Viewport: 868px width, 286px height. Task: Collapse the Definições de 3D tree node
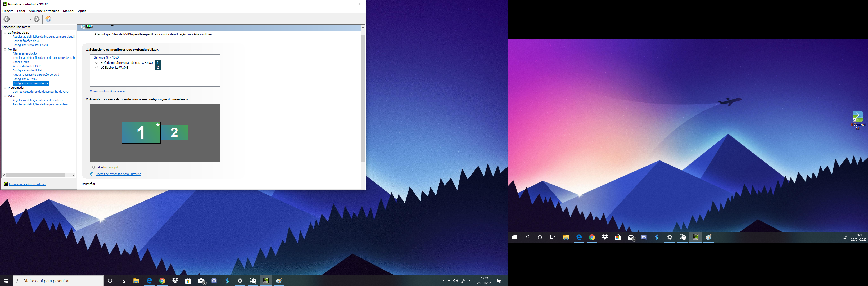5,33
